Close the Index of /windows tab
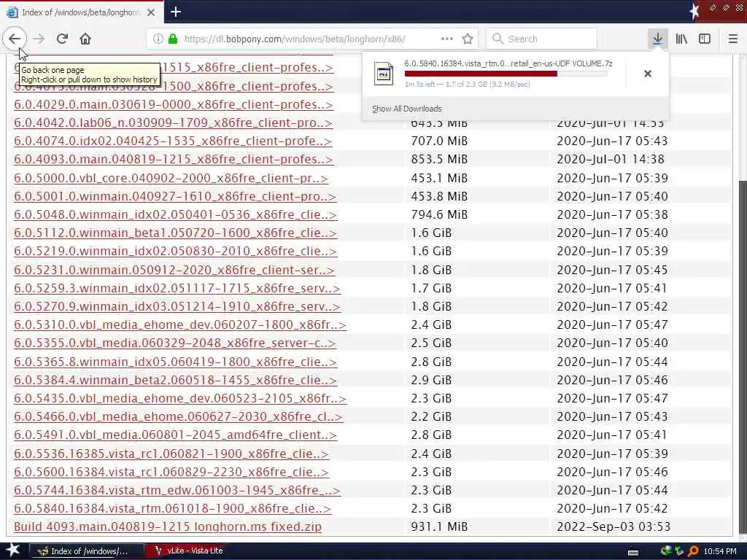747x560 pixels. [x=151, y=12]
